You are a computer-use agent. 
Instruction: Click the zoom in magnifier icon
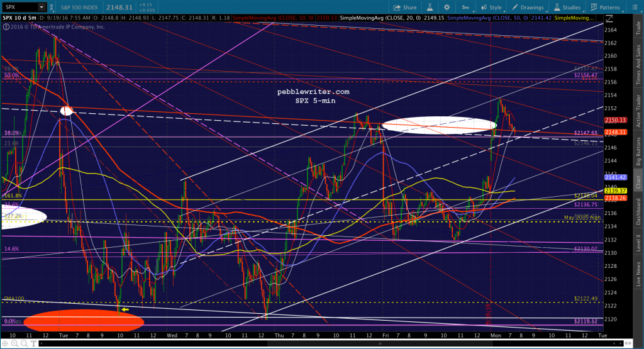(x=15, y=343)
